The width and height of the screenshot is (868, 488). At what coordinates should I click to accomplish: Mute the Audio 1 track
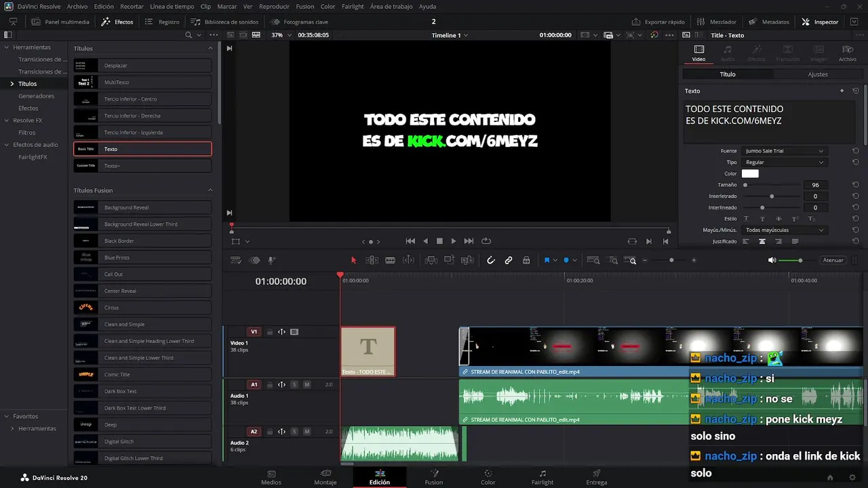(307, 384)
